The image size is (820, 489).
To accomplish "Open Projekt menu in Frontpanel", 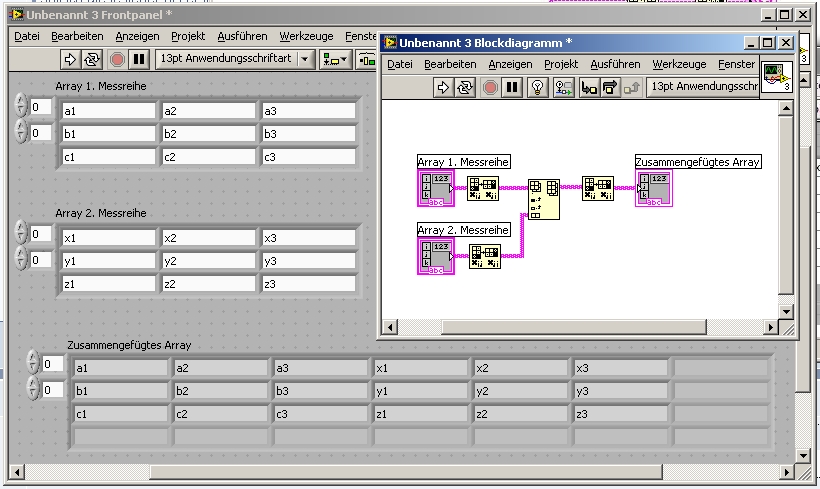I will (188, 36).
